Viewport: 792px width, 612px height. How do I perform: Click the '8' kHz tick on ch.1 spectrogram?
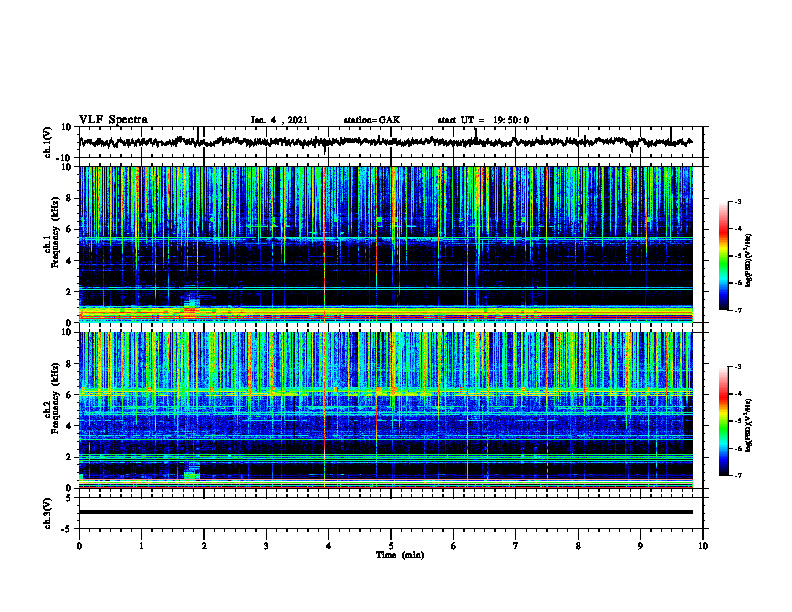coord(69,198)
